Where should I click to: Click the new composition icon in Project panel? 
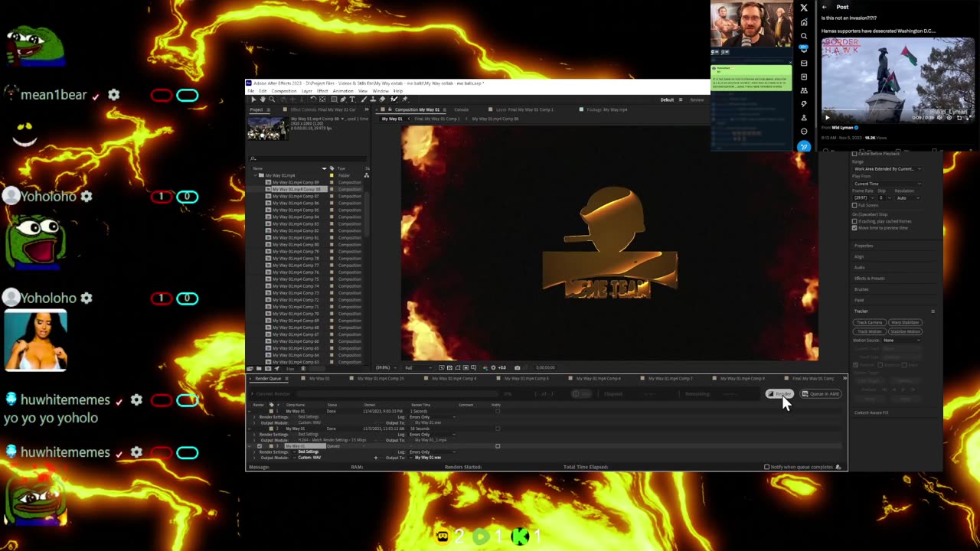pyautogui.click(x=268, y=369)
